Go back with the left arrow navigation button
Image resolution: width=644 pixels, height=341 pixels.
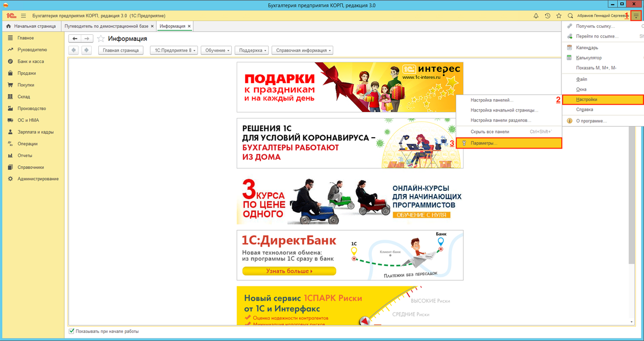[76, 39]
